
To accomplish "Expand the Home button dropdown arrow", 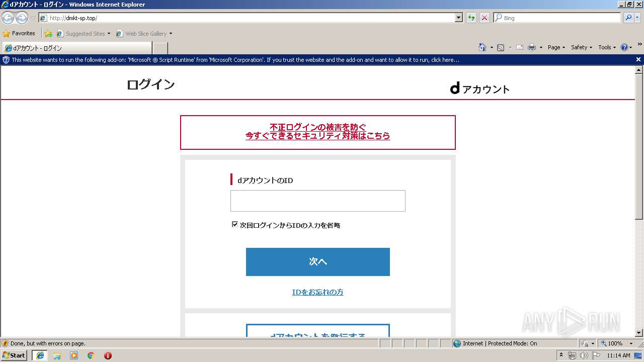I will [491, 47].
